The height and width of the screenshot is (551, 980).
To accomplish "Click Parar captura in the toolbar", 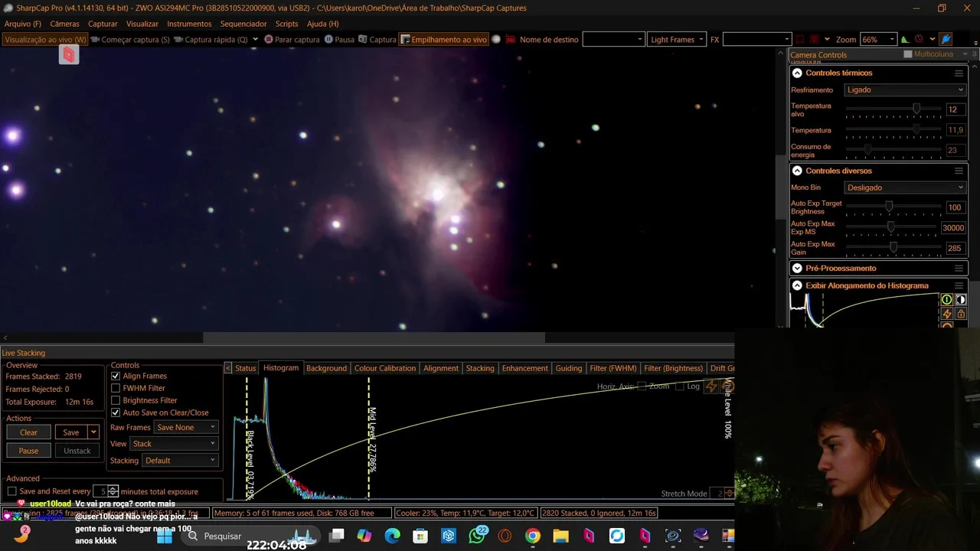I will (292, 39).
